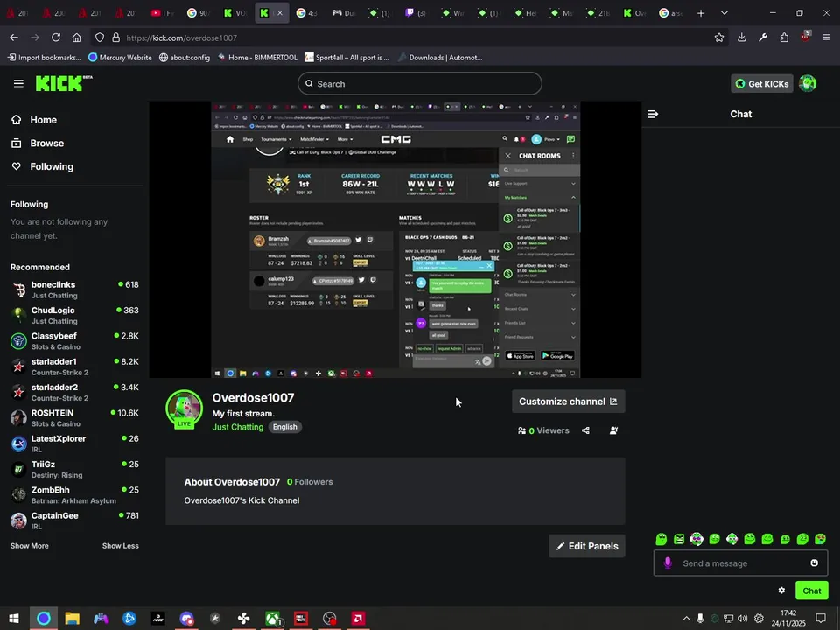
Task: Open recommended channel TriiGz
Action: 74,469
